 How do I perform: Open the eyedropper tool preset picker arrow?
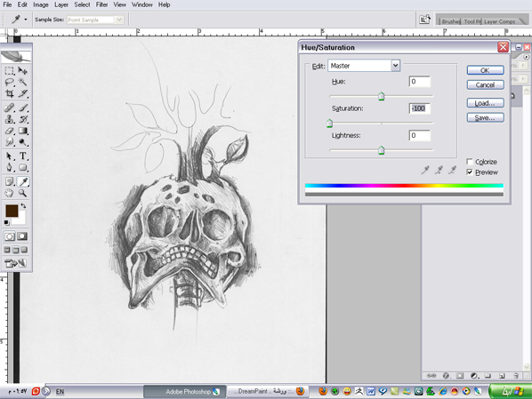coord(26,20)
